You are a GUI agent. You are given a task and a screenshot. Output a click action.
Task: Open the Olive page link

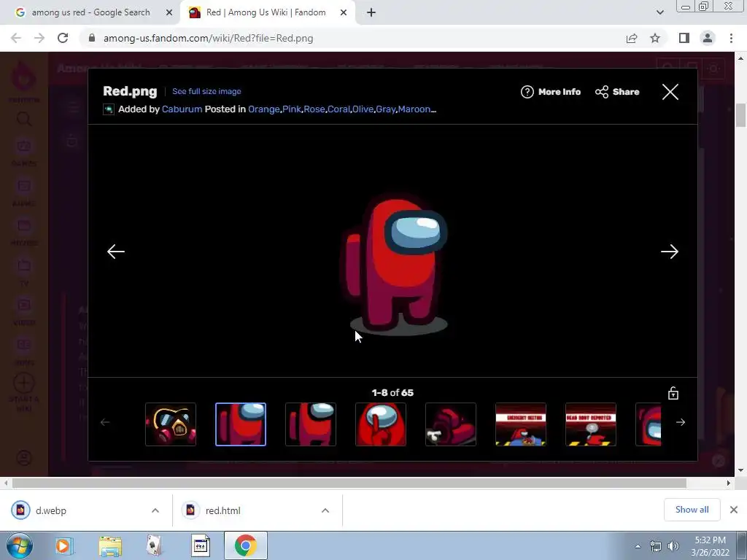point(363,109)
